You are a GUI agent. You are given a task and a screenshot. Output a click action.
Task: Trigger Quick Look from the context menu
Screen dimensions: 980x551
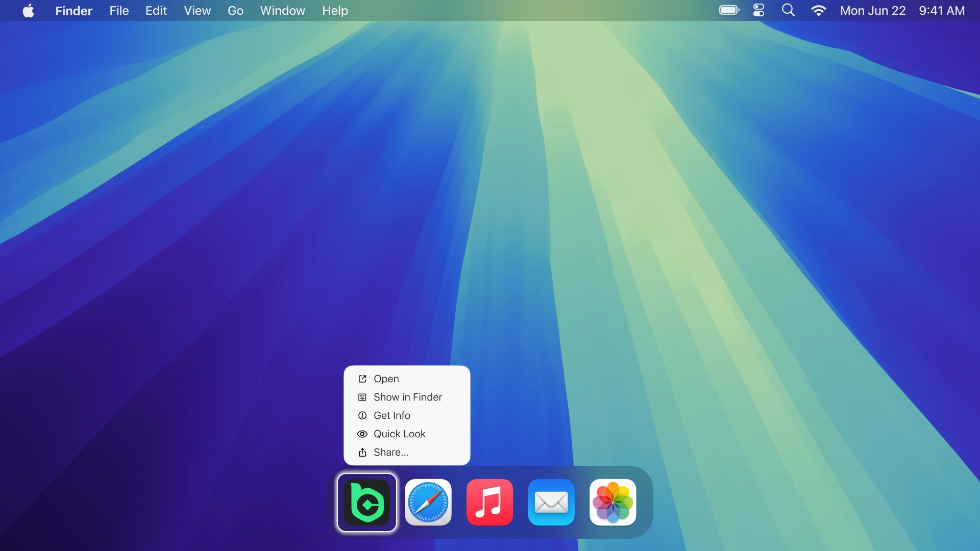coord(400,434)
